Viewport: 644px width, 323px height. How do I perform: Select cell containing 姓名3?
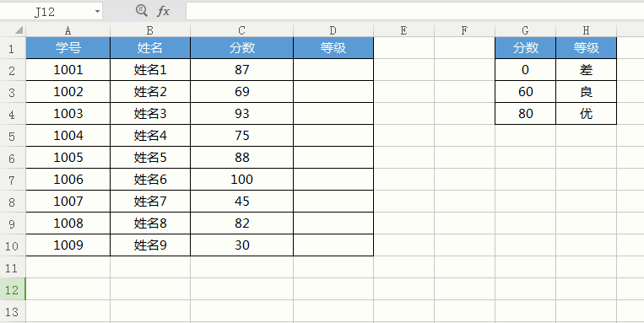tap(150, 114)
